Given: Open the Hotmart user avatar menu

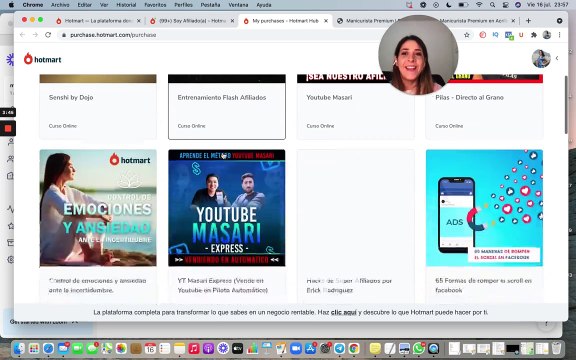Looking at the screenshot, I should [x=541, y=58].
